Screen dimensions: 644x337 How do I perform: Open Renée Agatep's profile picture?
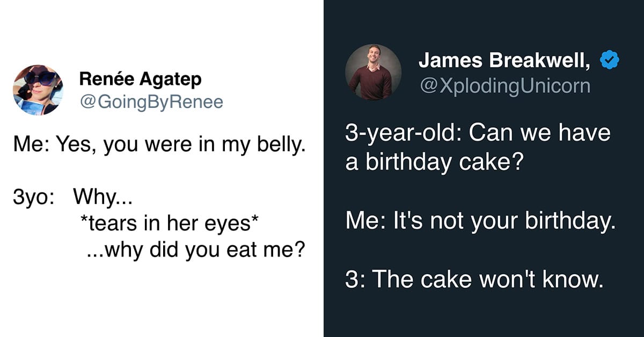point(38,90)
